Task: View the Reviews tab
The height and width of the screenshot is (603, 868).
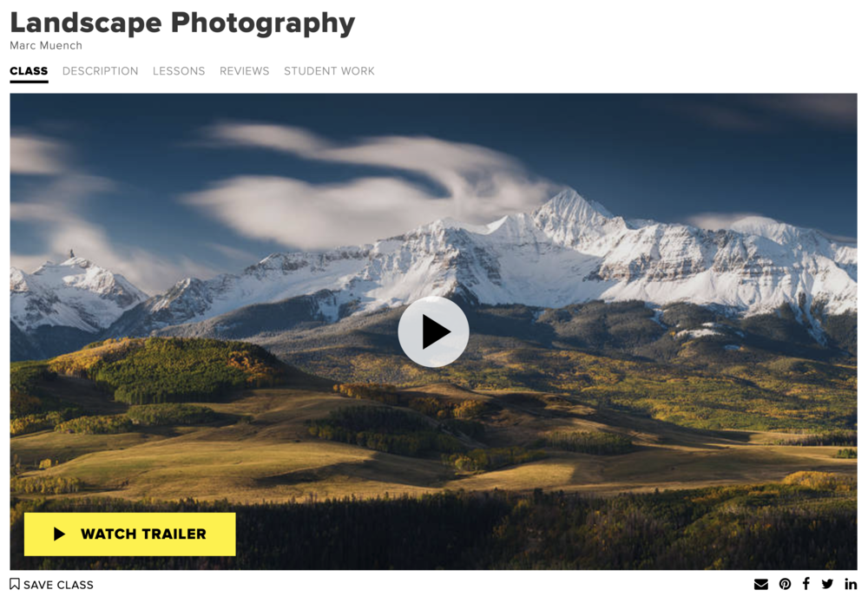Action: pyautogui.click(x=245, y=71)
